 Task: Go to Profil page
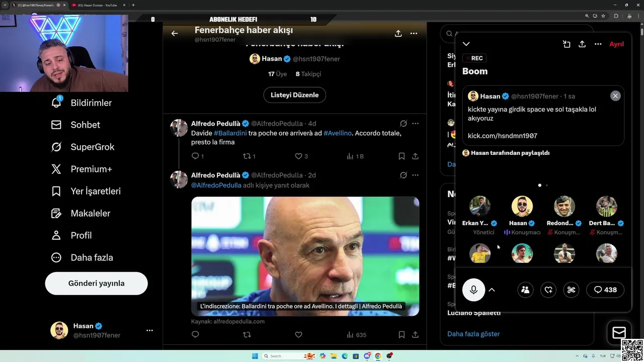(x=71, y=235)
